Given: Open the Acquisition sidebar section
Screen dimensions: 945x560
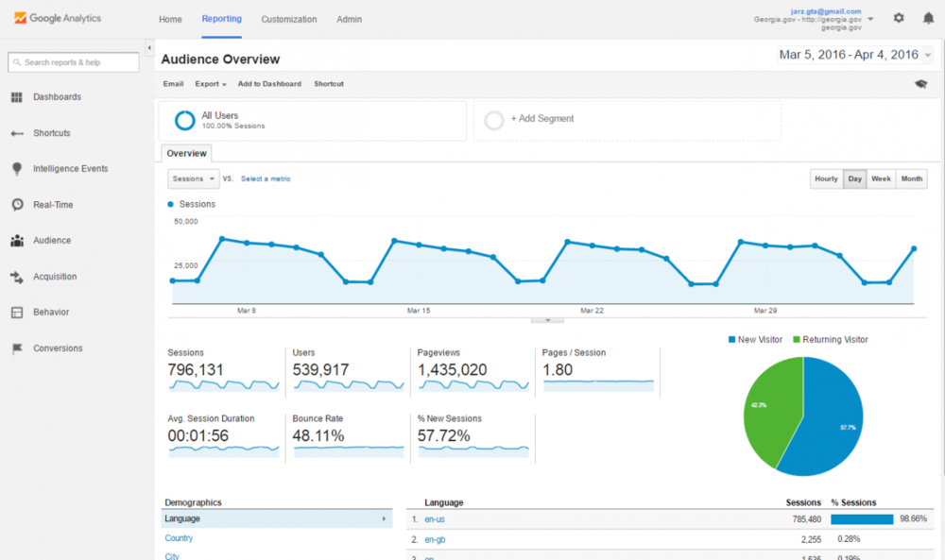Looking at the screenshot, I should [x=15, y=276].
